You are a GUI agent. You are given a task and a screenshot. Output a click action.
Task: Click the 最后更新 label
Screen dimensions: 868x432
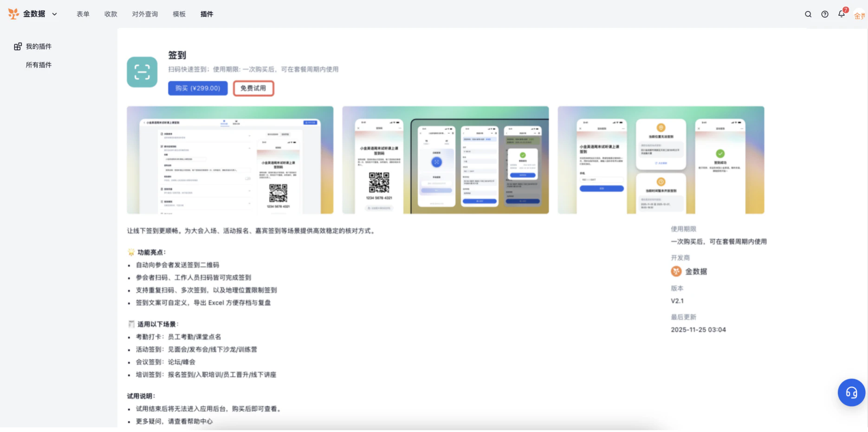pyautogui.click(x=684, y=317)
